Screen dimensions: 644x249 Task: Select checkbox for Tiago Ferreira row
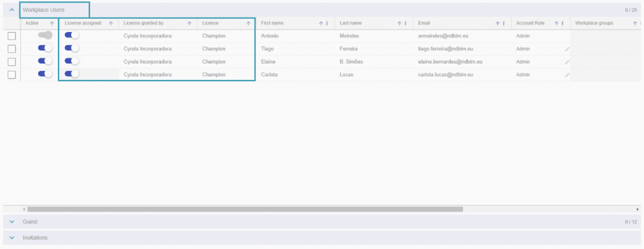pos(12,49)
